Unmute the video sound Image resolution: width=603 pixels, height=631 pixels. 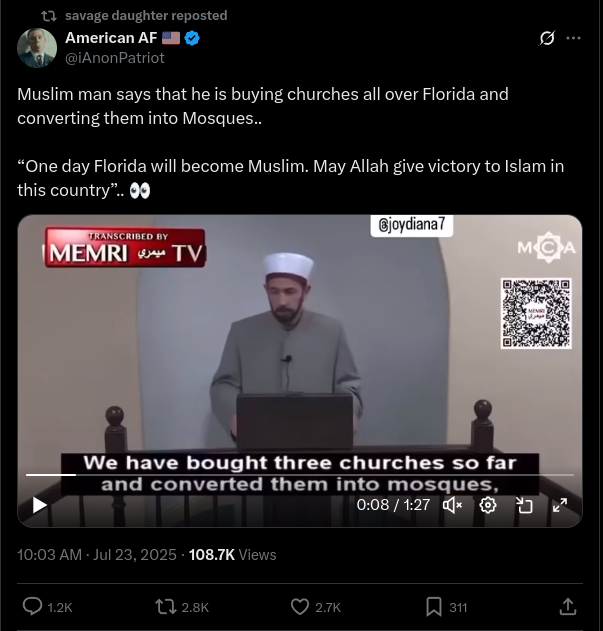(x=452, y=505)
